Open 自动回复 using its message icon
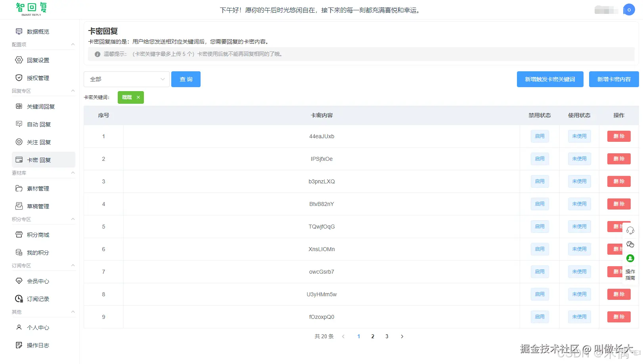 point(19,124)
